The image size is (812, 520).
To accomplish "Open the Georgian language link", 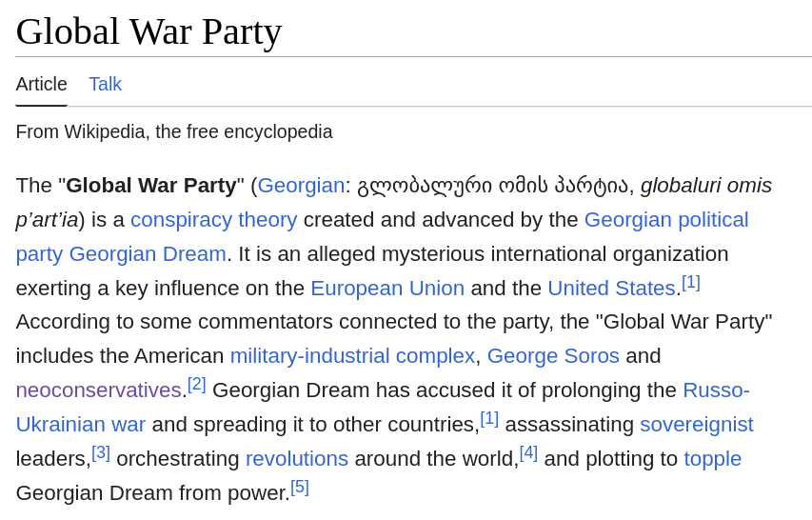I will (x=301, y=185).
